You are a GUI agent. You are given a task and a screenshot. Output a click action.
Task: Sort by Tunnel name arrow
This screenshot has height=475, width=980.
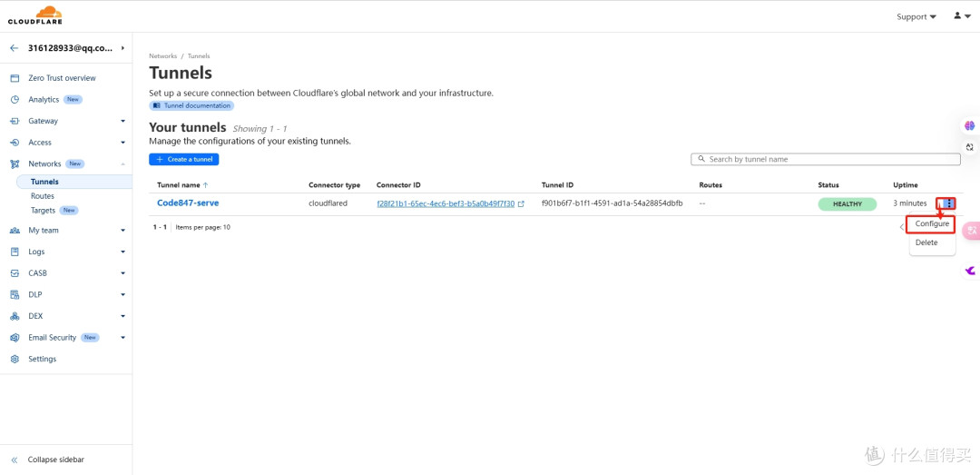click(206, 185)
